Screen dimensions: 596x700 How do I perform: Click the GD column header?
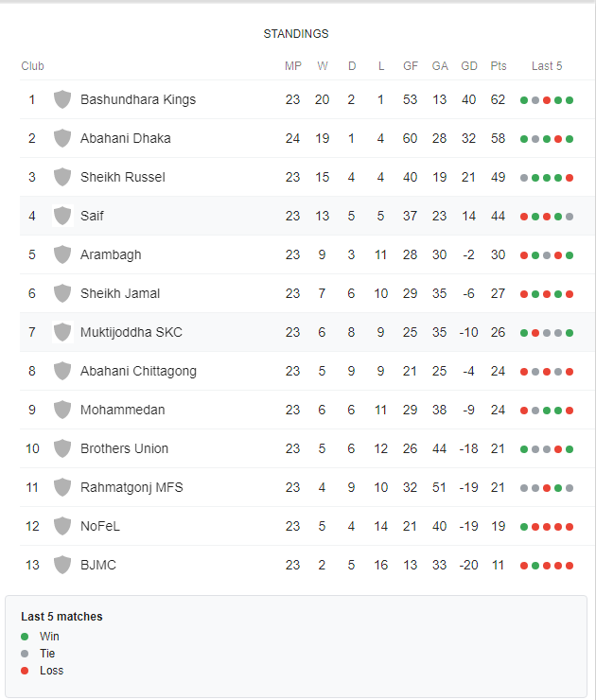click(x=469, y=66)
